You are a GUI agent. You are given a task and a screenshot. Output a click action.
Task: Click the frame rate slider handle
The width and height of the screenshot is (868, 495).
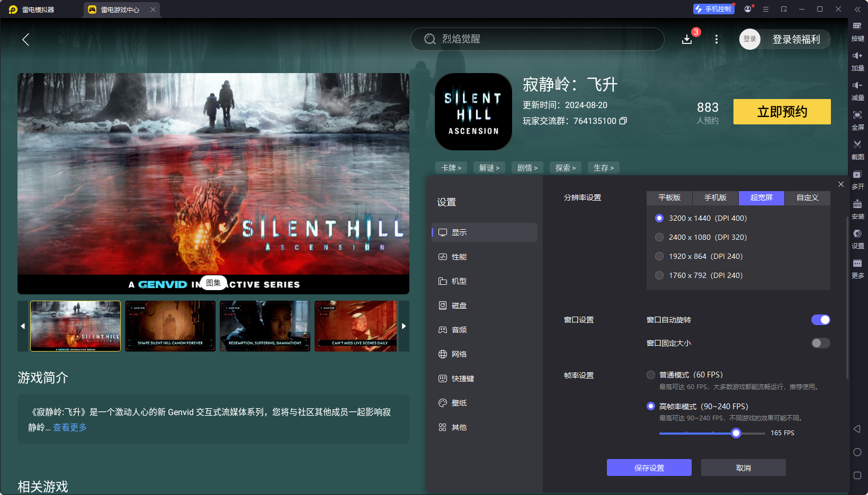click(x=736, y=433)
